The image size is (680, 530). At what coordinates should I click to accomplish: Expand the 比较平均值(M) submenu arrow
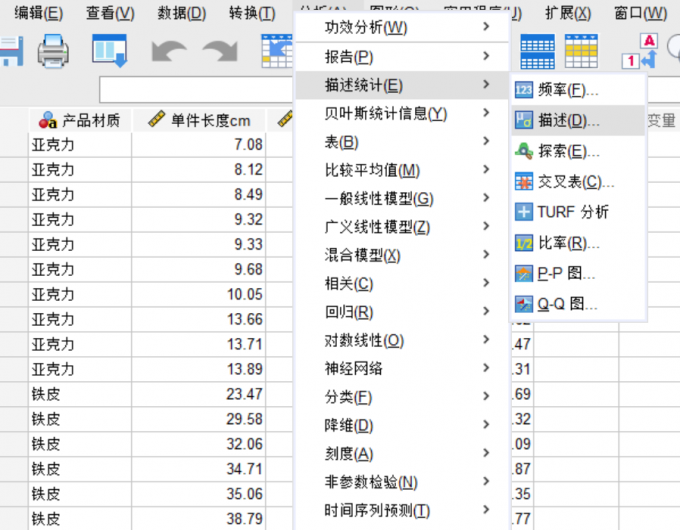tap(486, 169)
